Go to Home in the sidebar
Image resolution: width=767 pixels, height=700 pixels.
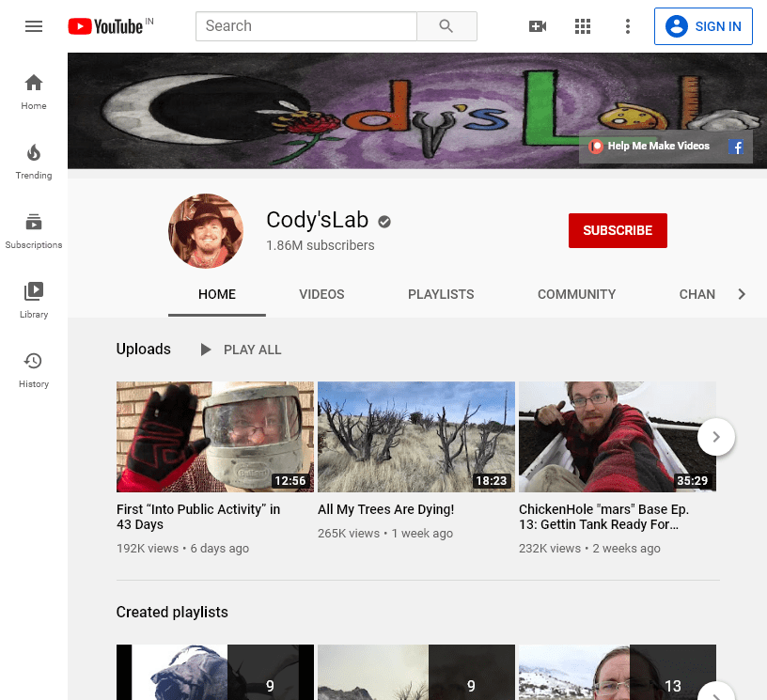coord(34,92)
